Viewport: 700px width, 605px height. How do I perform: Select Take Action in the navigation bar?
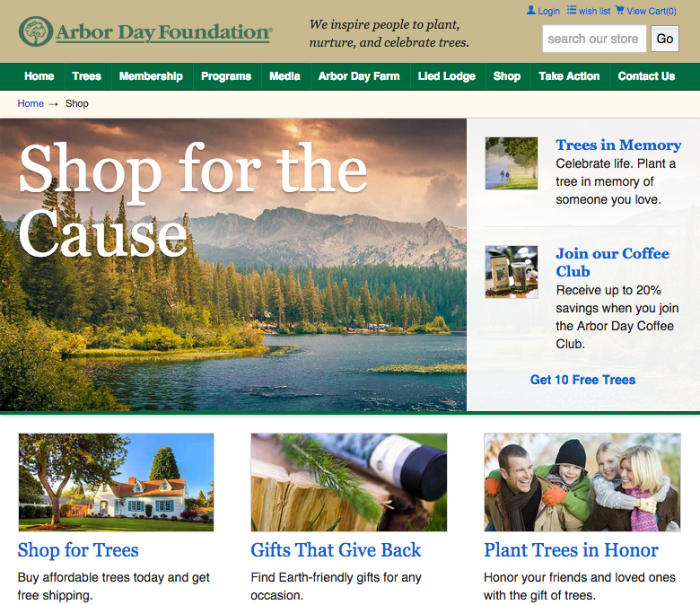pyautogui.click(x=569, y=76)
